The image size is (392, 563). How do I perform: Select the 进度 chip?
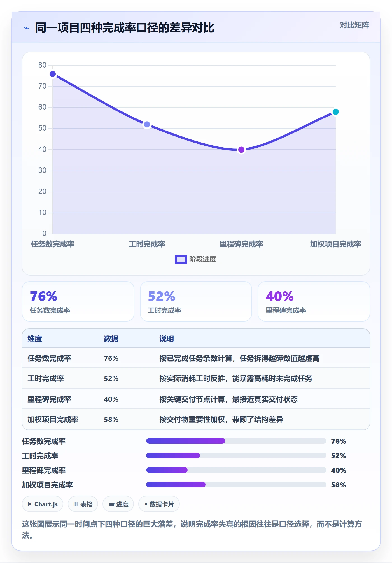(118, 504)
